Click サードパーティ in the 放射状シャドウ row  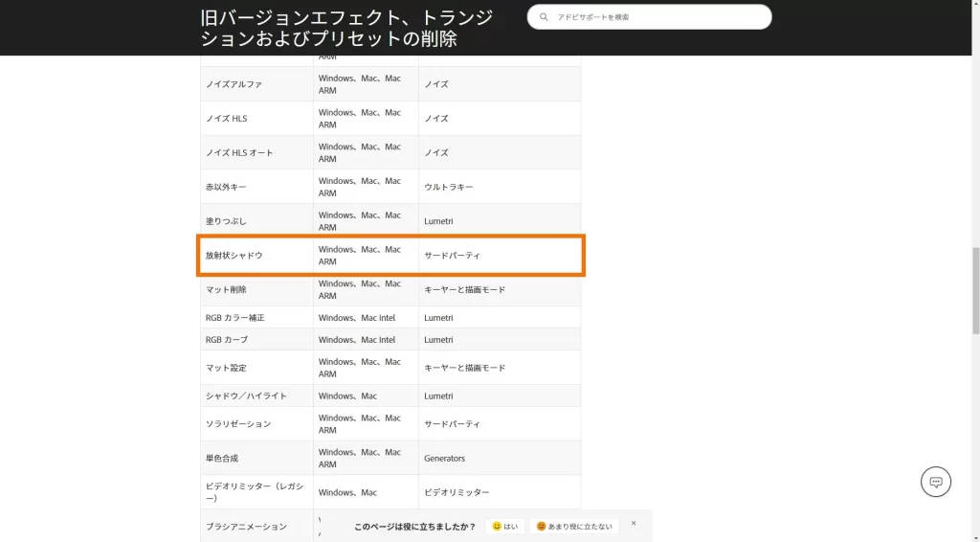click(x=452, y=256)
